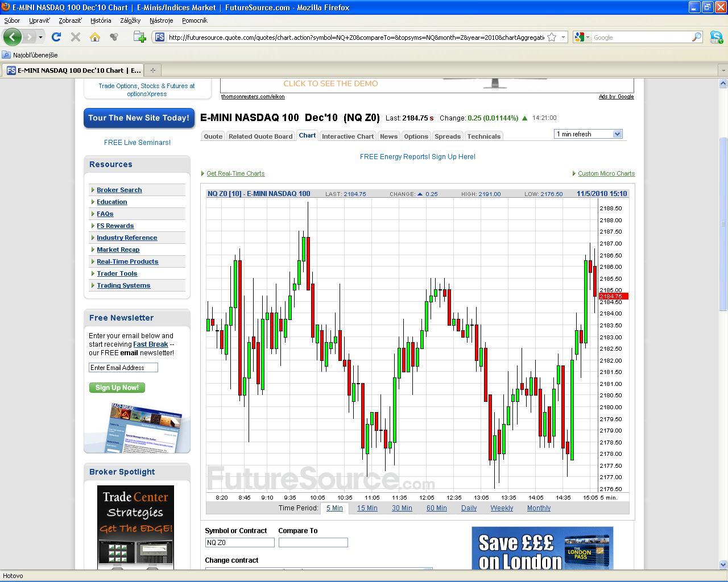Open the Najobľúbenejšie bookmarks folder

30,55
